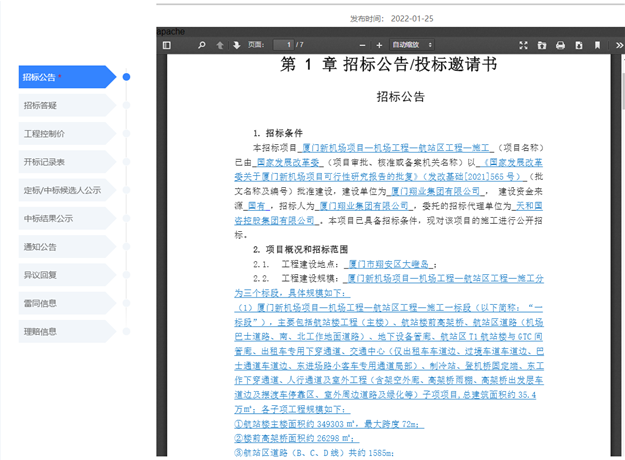Select the 雷同信息 tab
625x460 pixels.
pyautogui.click(x=67, y=303)
